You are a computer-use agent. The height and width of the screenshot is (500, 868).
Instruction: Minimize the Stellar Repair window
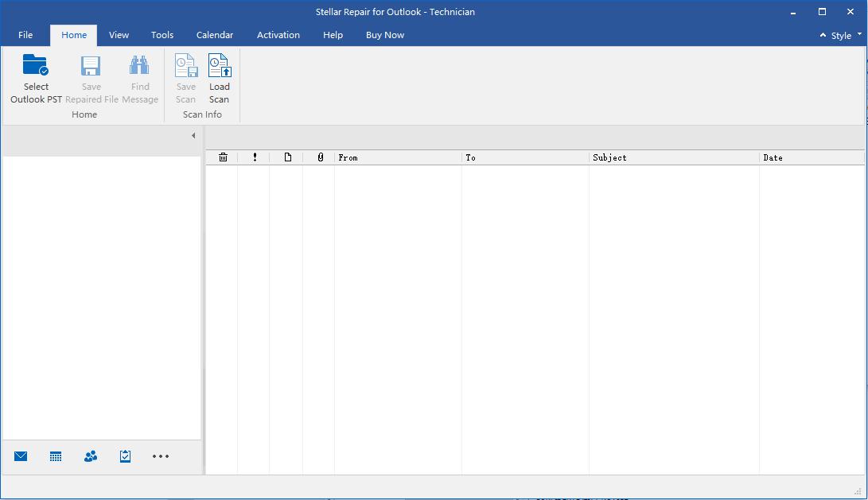[x=793, y=12]
